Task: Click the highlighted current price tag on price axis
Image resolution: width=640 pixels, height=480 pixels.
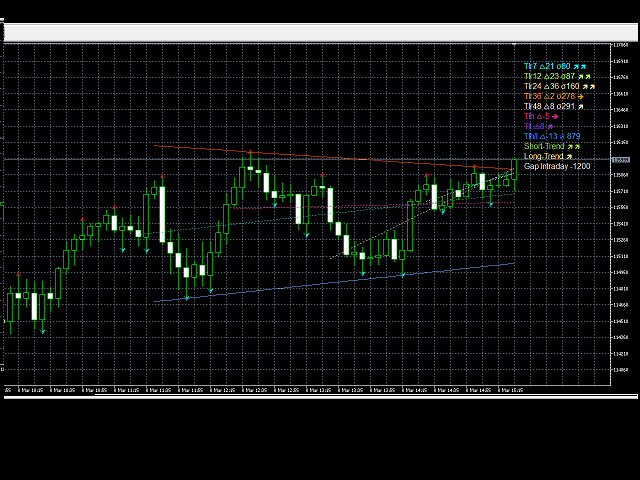Action: (621, 160)
